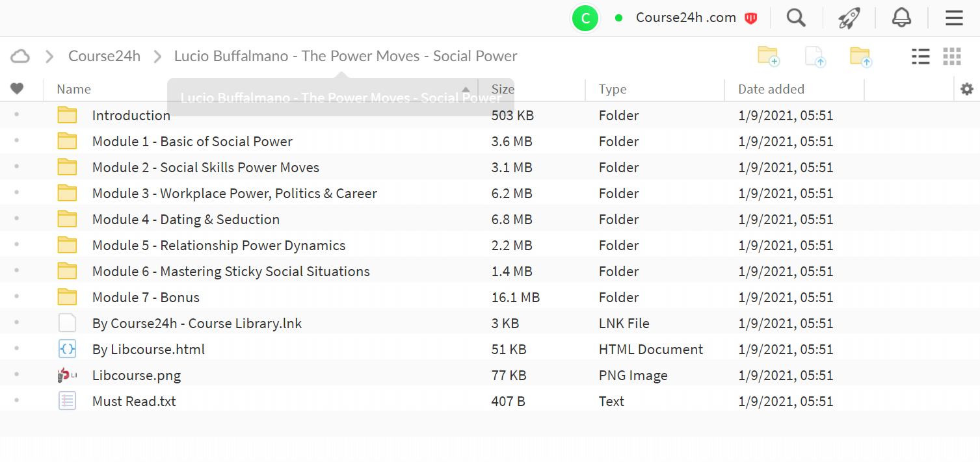Open Module 2 - Social Skills Power Moves
The image size is (980, 462).
tap(205, 167)
